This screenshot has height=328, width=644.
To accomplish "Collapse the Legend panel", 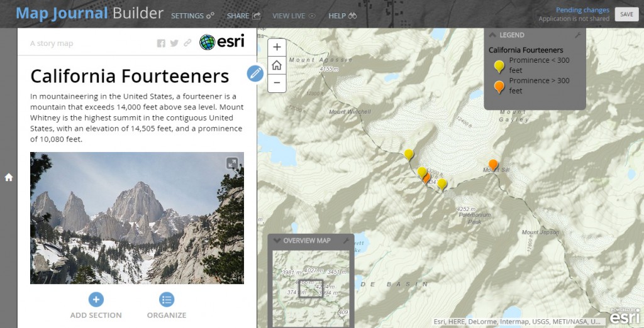I will 492,35.
